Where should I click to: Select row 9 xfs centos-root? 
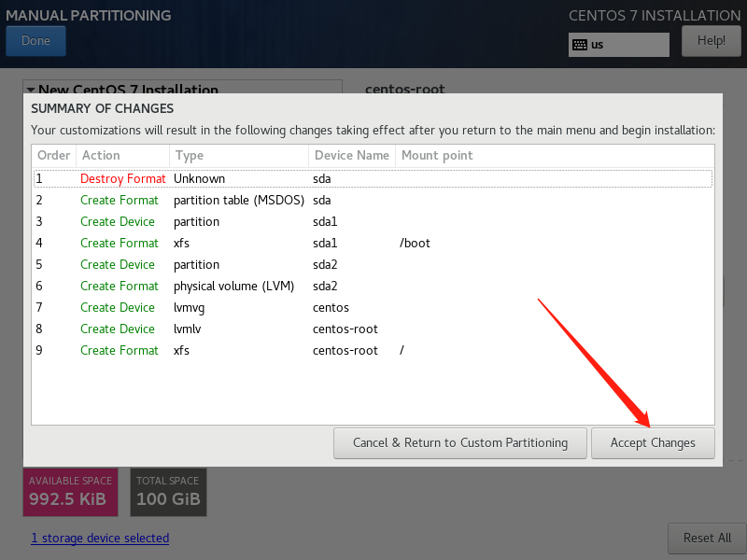pyautogui.click(x=373, y=351)
